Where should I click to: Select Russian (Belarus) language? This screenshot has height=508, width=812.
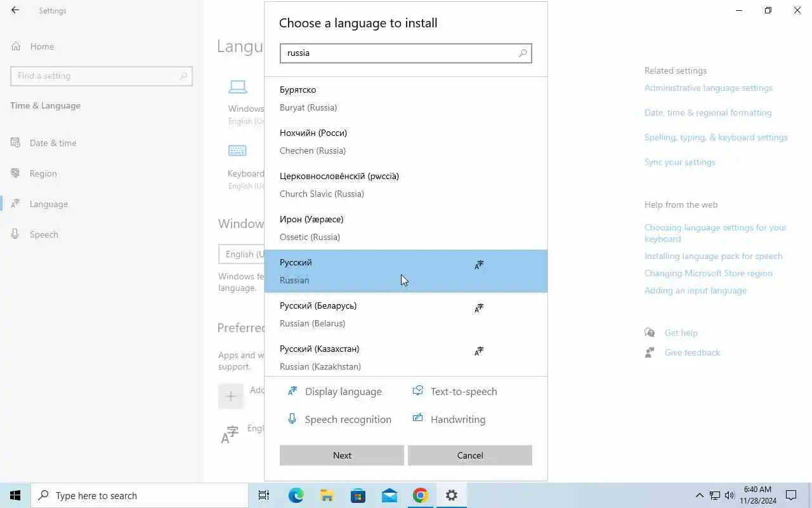[x=406, y=314]
